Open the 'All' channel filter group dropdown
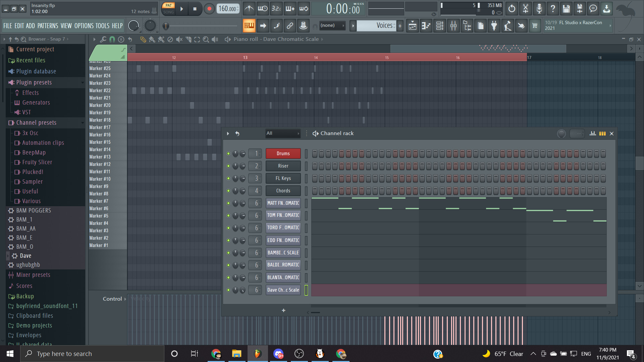This screenshot has width=644, height=362. (x=283, y=133)
